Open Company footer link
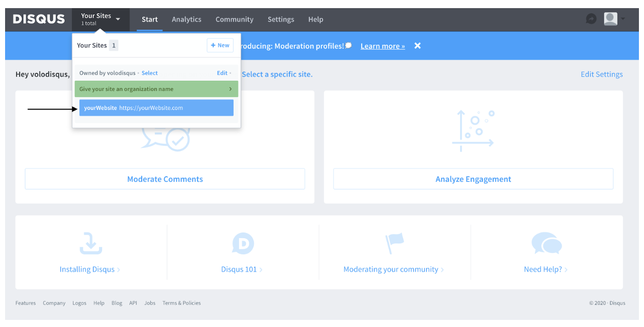This screenshot has width=644, height=327. pos(54,303)
